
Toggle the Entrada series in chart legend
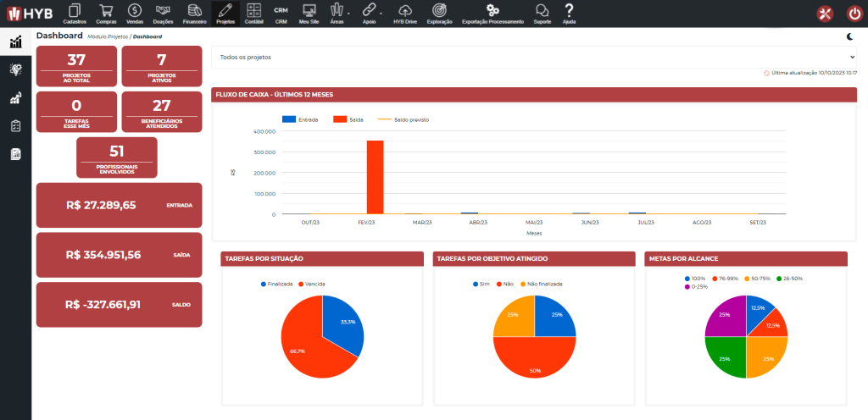300,120
